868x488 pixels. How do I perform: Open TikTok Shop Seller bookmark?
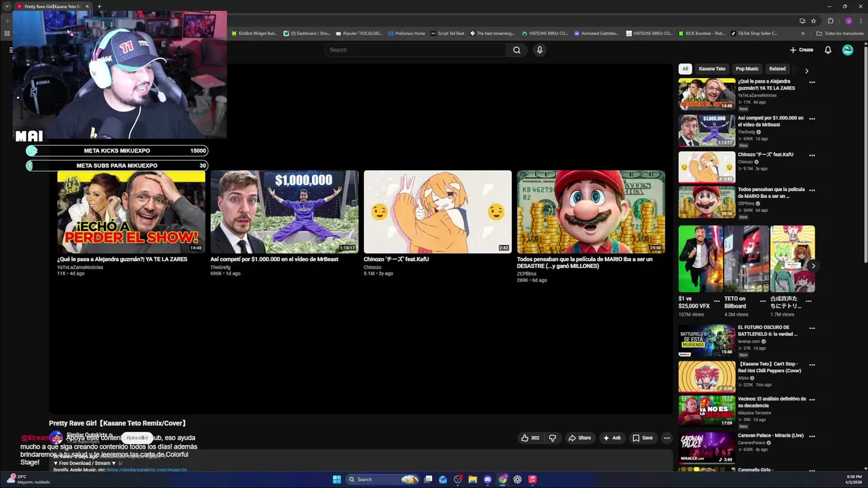pos(754,33)
